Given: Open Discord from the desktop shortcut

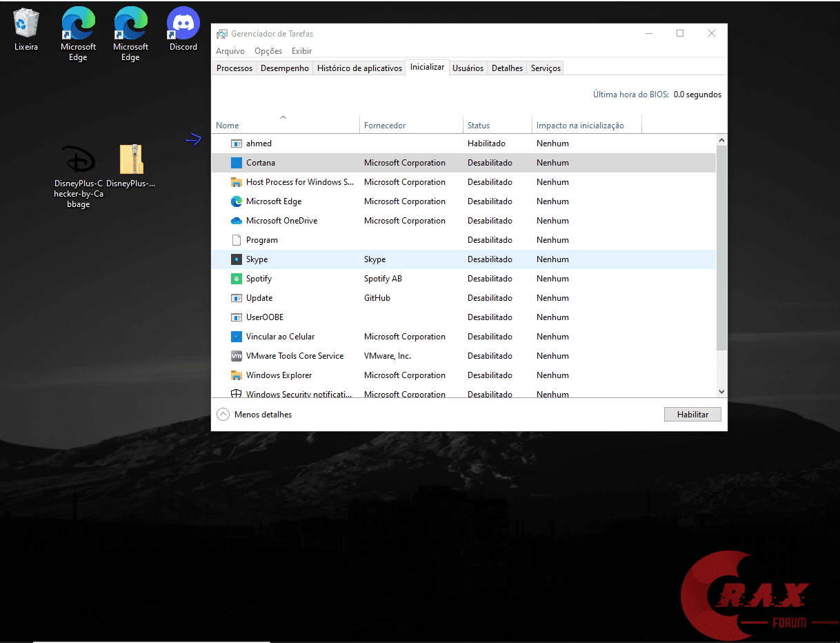Looking at the screenshot, I should tap(183, 29).
